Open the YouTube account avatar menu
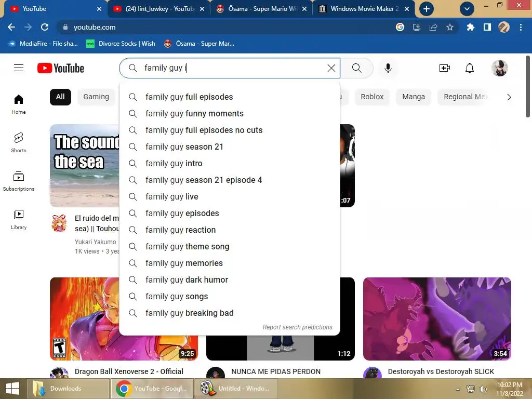Viewport: 532px width, 399px height. click(500, 68)
